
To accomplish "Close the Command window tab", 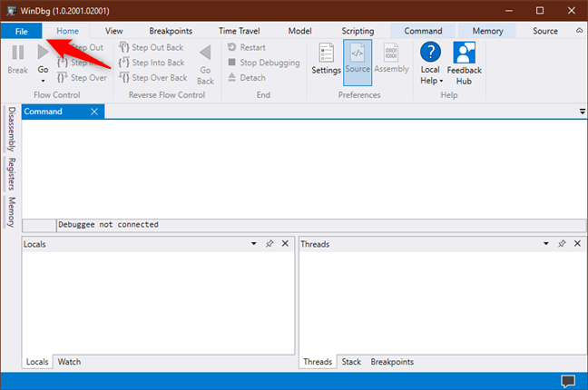I will (x=94, y=112).
